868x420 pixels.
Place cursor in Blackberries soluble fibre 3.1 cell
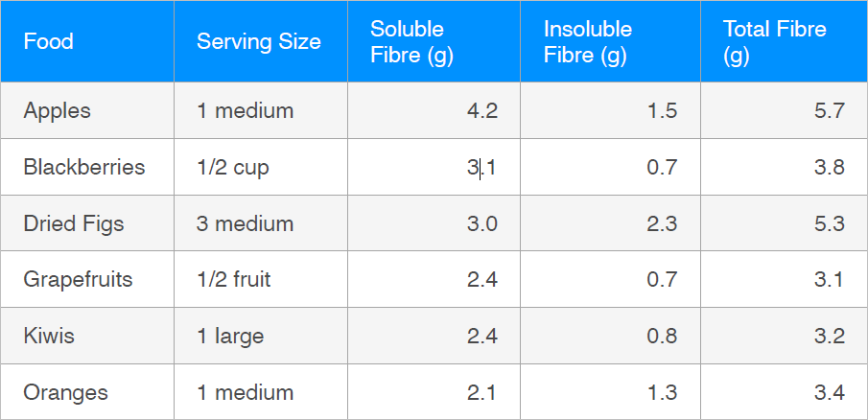(434, 167)
